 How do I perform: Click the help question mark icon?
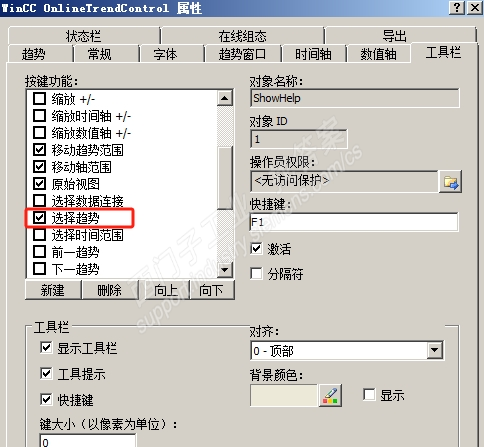[x=457, y=7]
